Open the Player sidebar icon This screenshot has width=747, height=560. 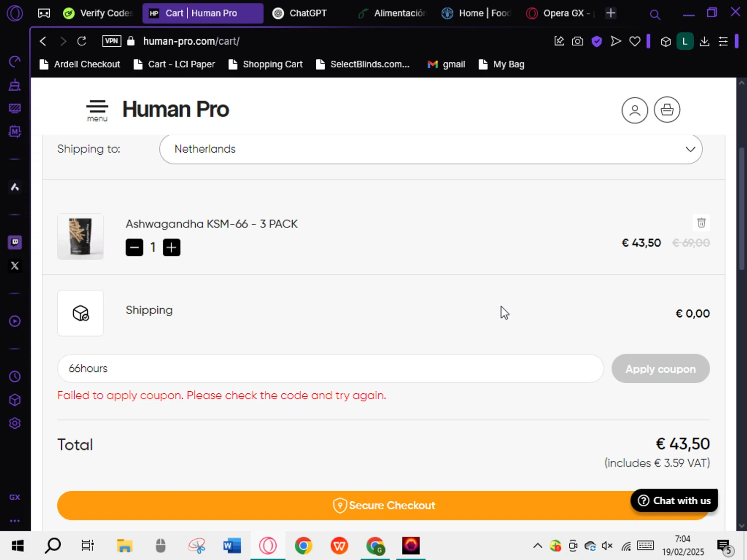(15, 321)
